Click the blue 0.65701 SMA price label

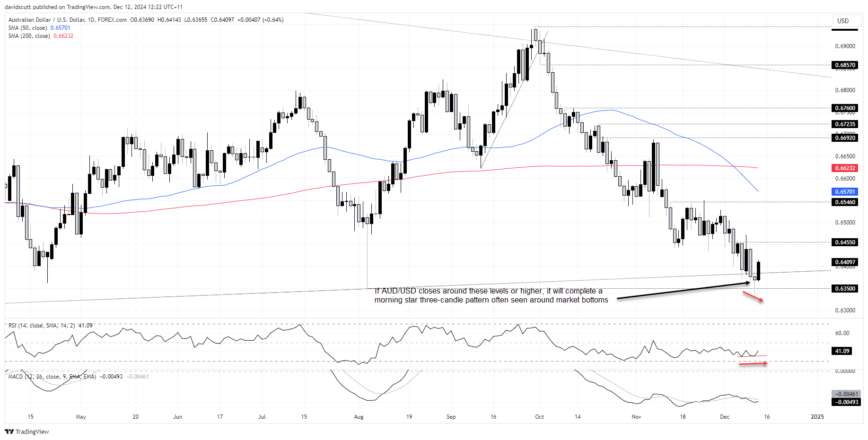point(845,192)
